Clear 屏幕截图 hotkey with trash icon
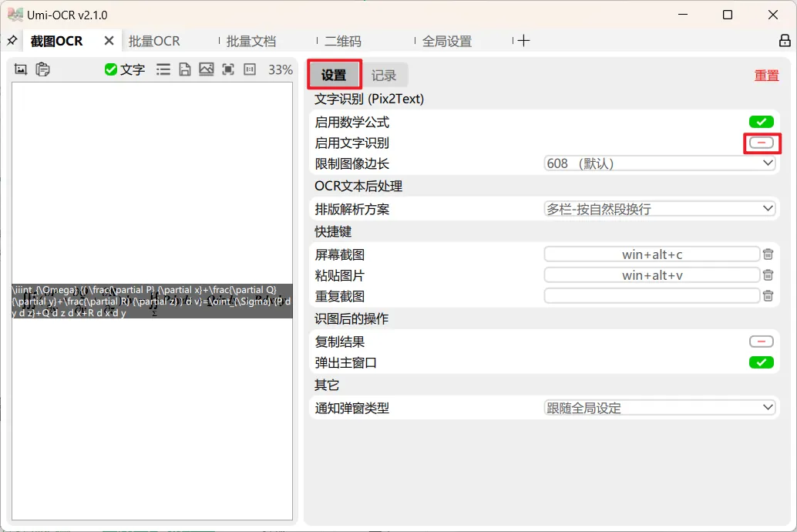Screen dimensions: 797x532 [768, 254]
